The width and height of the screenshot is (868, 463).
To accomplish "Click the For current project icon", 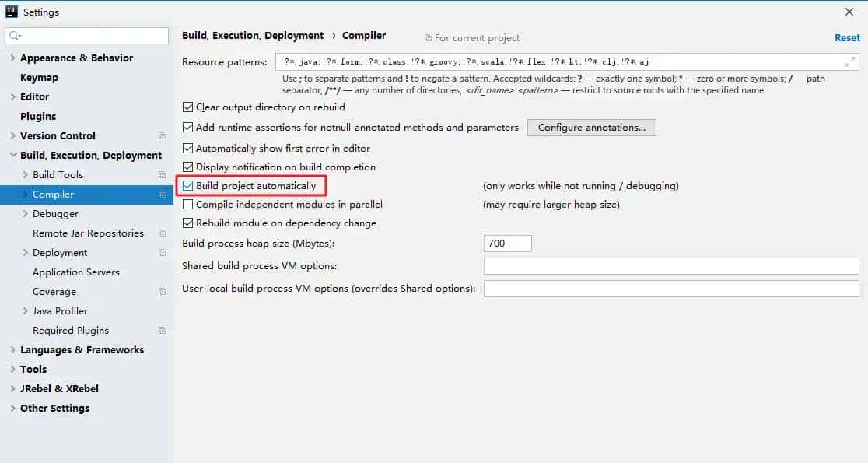I will (x=428, y=37).
